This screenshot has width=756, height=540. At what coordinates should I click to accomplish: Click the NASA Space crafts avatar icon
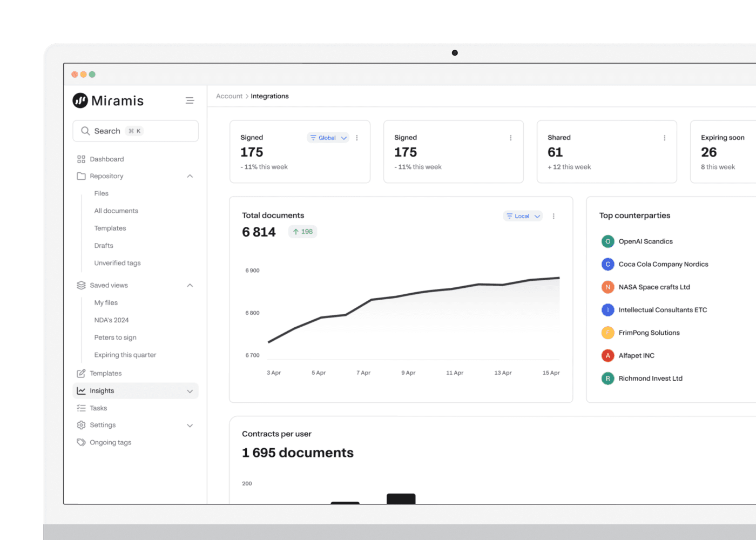pos(607,287)
